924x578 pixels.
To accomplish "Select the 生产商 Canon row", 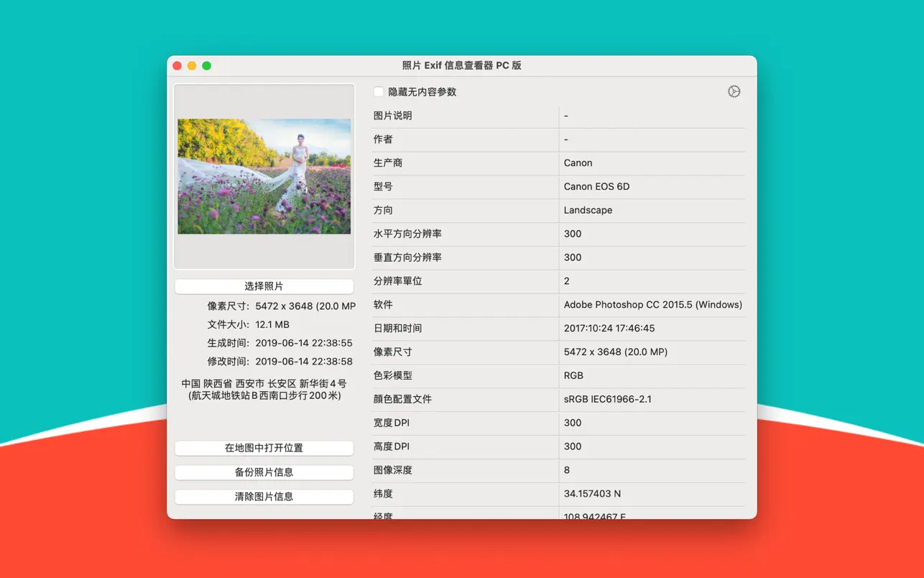I will click(x=578, y=163).
